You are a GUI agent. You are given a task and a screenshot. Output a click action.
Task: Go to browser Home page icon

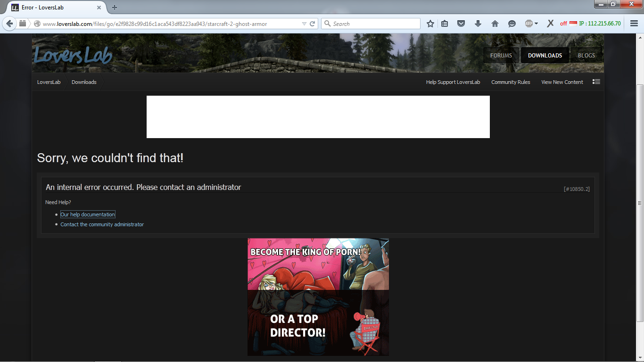pyautogui.click(x=495, y=24)
